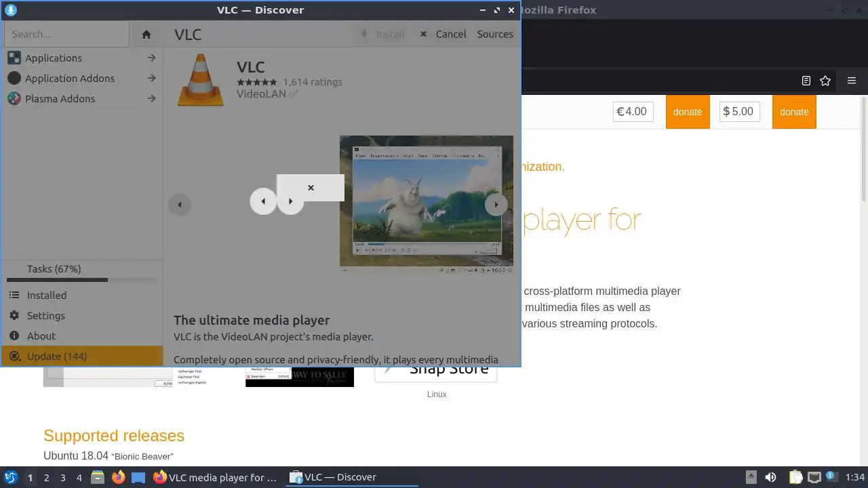Image resolution: width=868 pixels, height=488 pixels.
Task: Open the Tasks (67%) entry
Action: [82, 269]
